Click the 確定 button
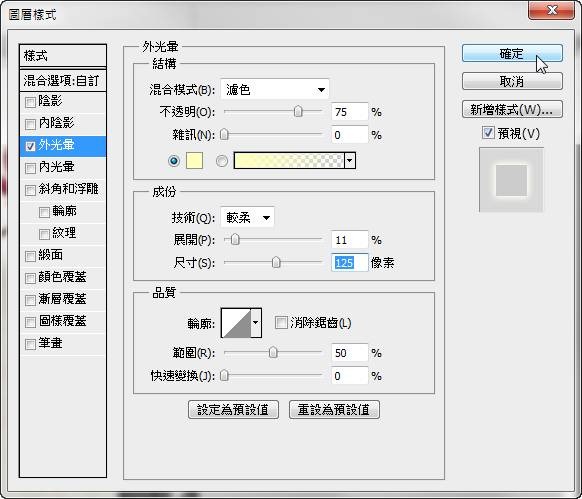The width and height of the screenshot is (582, 499). (512, 53)
